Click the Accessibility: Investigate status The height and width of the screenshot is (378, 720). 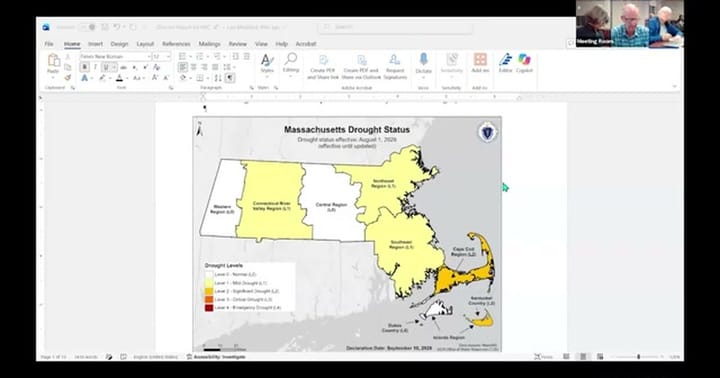(x=216, y=357)
